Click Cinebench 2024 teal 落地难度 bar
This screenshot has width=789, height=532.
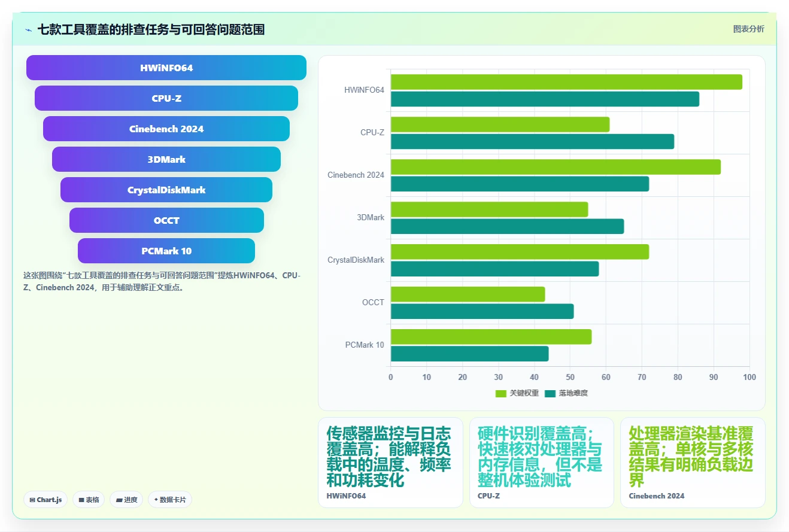[x=520, y=184]
